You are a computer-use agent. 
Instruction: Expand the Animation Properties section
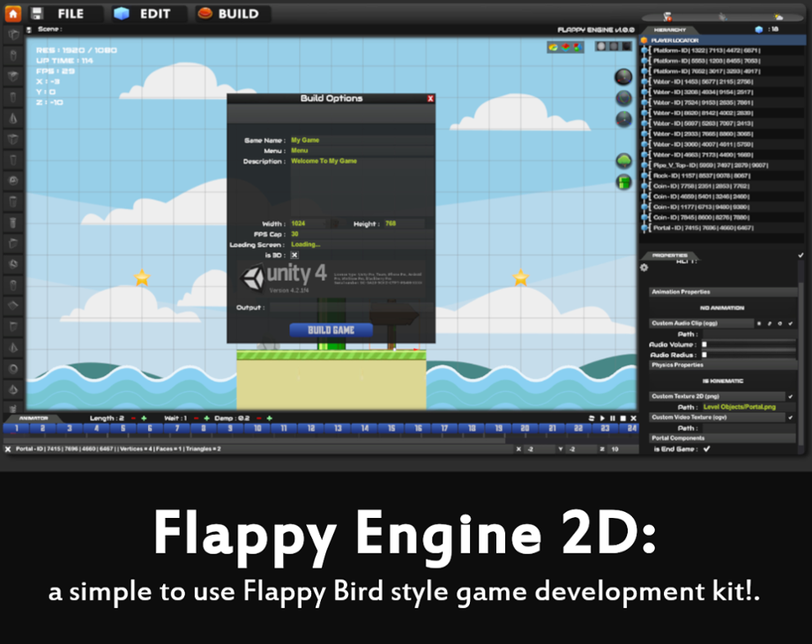coord(722,292)
